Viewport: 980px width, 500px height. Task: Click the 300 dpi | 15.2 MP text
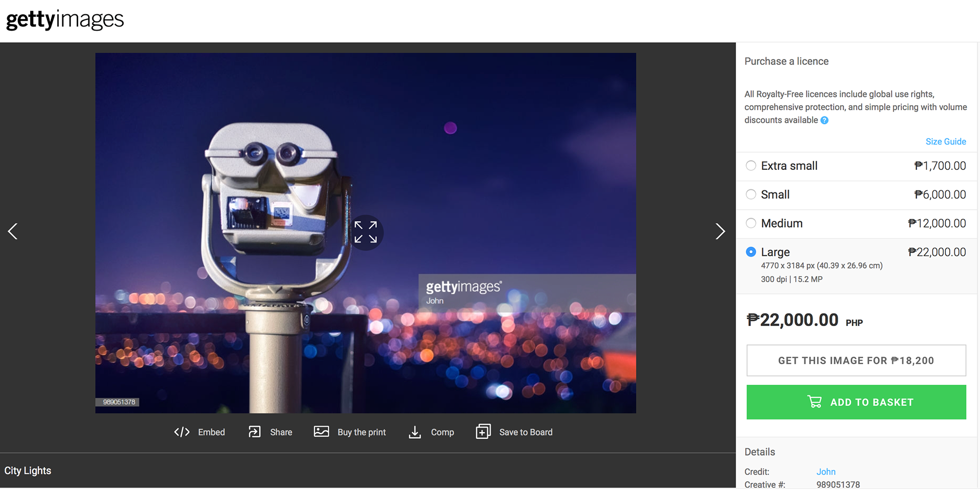792,279
